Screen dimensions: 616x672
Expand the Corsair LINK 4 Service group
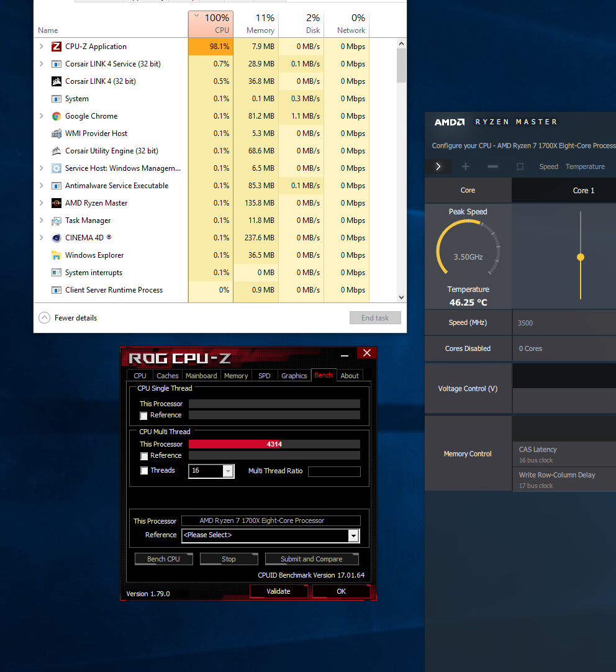[42, 64]
